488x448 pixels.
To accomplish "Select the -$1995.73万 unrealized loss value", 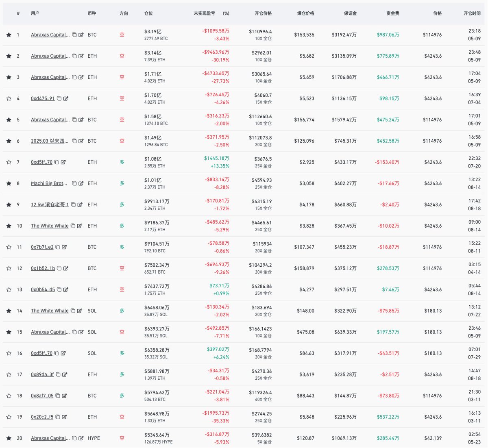I will 216,413.
